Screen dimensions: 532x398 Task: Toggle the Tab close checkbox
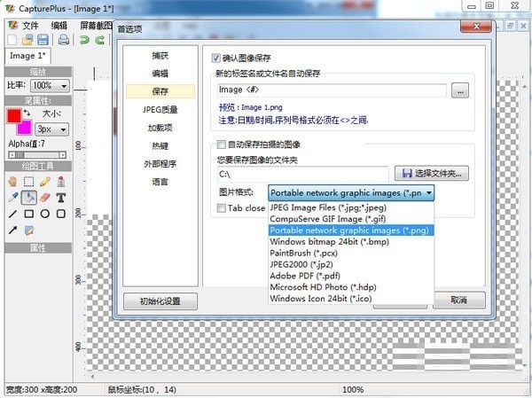coord(223,208)
